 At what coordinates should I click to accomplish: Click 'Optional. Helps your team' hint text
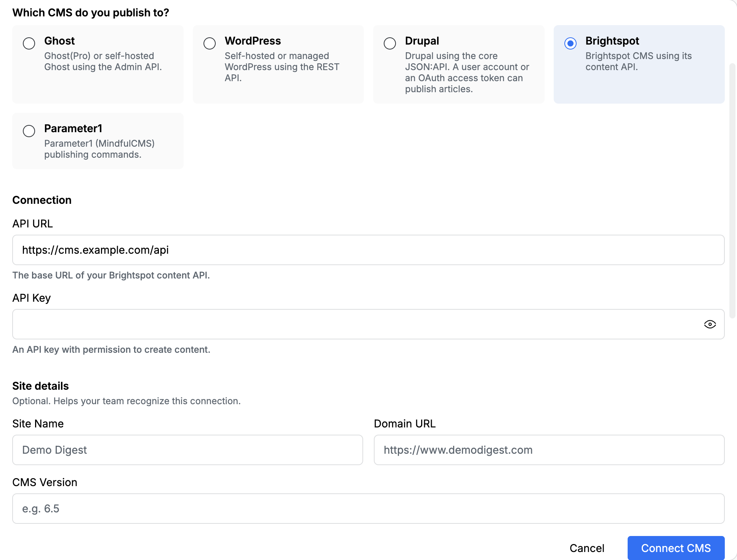coord(127,401)
